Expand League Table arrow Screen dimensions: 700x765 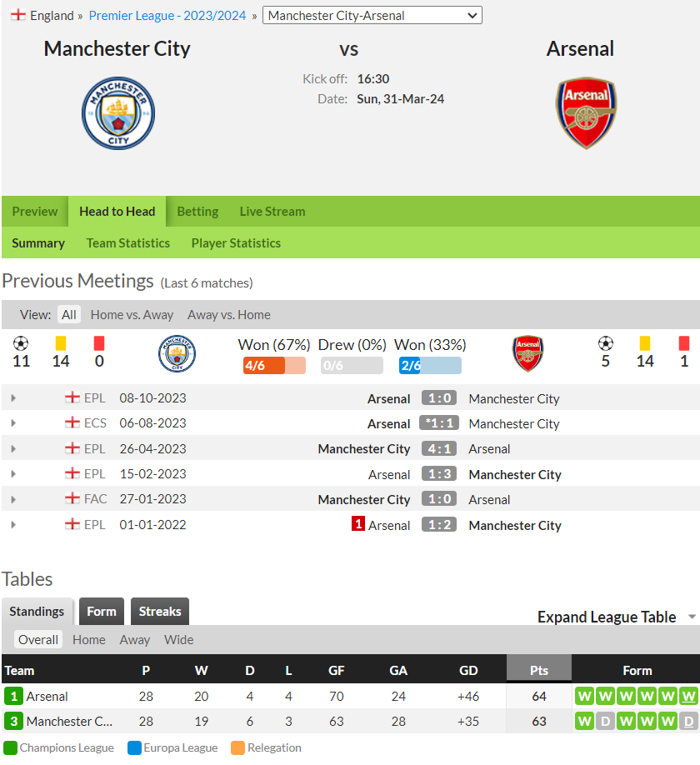pyautogui.click(x=692, y=617)
